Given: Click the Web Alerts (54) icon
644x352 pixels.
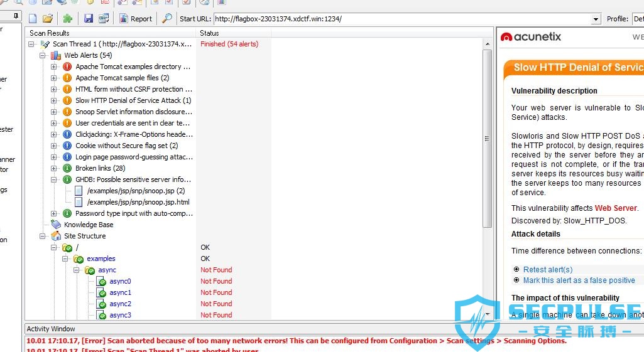Looking at the screenshot, I should tap(56, 55).
